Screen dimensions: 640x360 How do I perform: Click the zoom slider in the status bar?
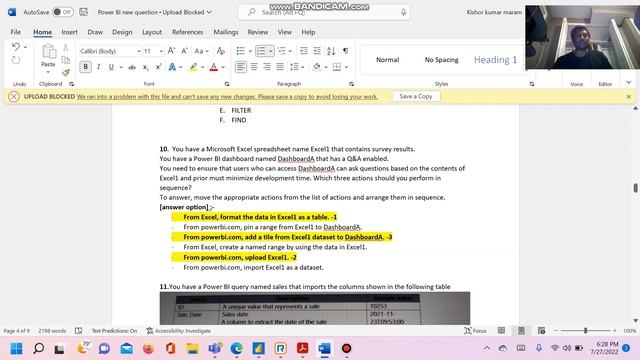point(585,331)
